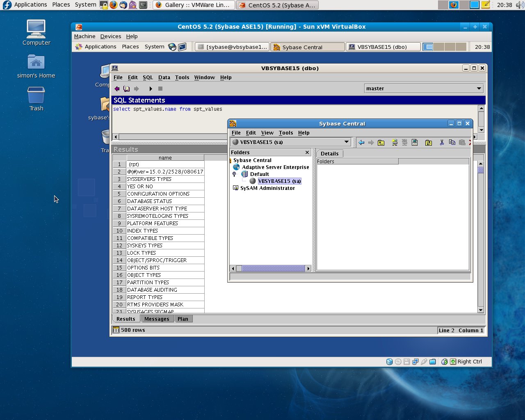The width and height of the screenshot is (525, 420).
Task: Click the network adapters indicator in VirtualBox status bar
Action: 415,362
